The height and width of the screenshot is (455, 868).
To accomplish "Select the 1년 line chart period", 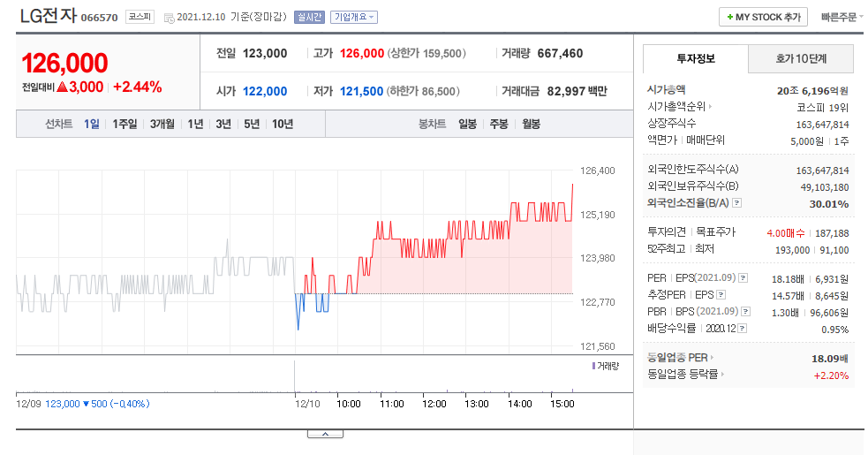I will pos(195,124).
